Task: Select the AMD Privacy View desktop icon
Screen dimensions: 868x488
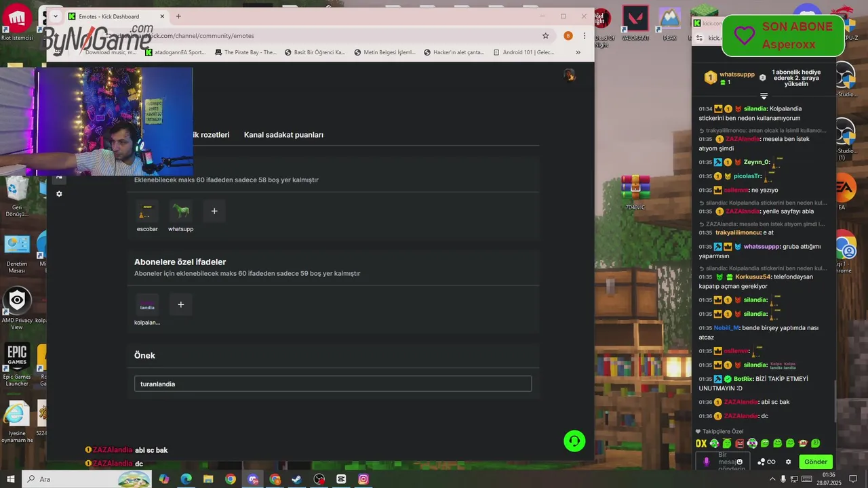Action: (x=17, y=308)
